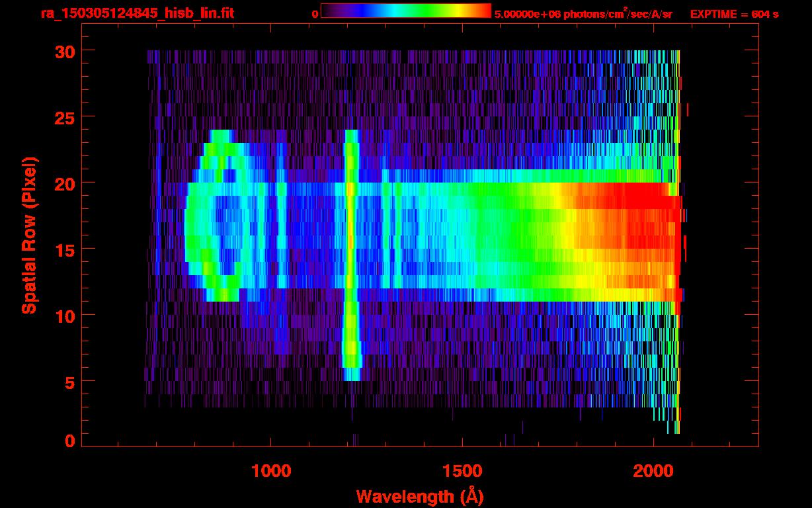Click the 1000 wavelength tick label

[271, 471]
